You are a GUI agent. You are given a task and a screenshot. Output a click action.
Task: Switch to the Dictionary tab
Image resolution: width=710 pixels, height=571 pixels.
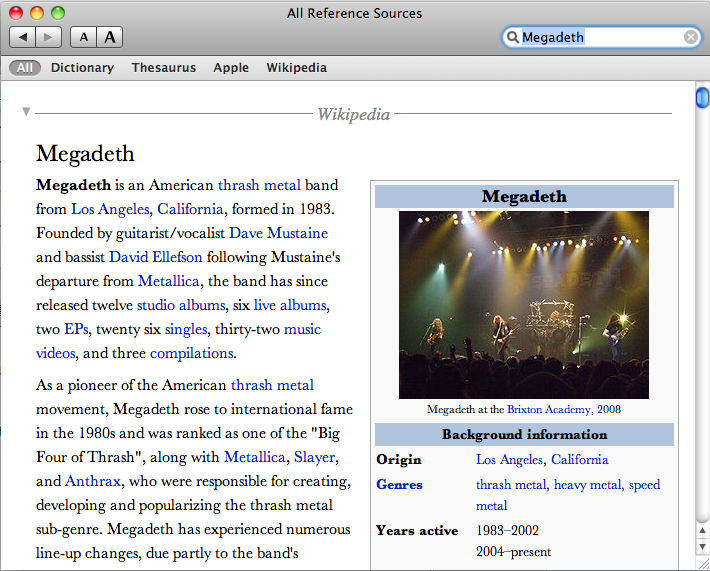tap(82, 68)
